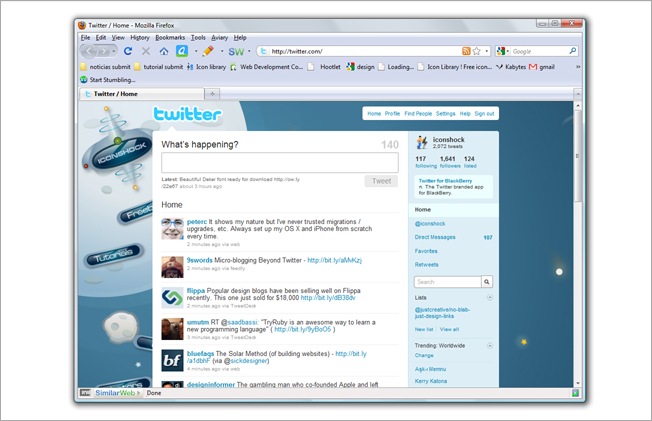Screen dimensions: 652x421
Task: Click the followers count 1,641
Action: pos(447,158)
